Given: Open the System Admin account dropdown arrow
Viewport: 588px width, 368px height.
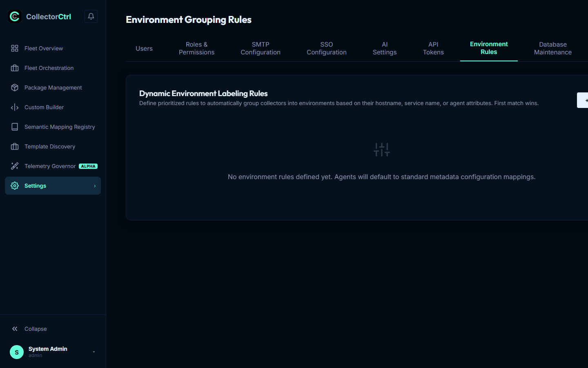Looking at the screenshot, I should click(x=94, y=352).
